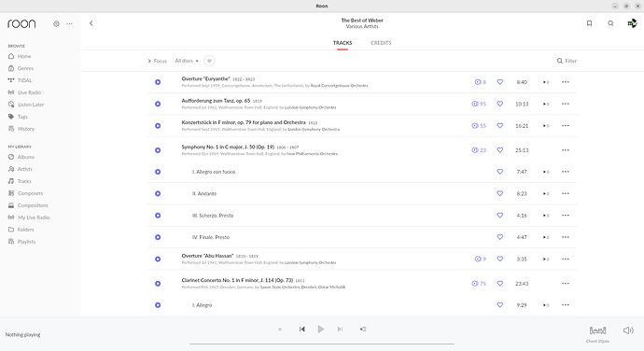Image resolution: width=644 pixels, height=351 pixels.
Task: Favorite Symphony No. 1 heart
Action: pyautogui.click(x=500, y=150)
